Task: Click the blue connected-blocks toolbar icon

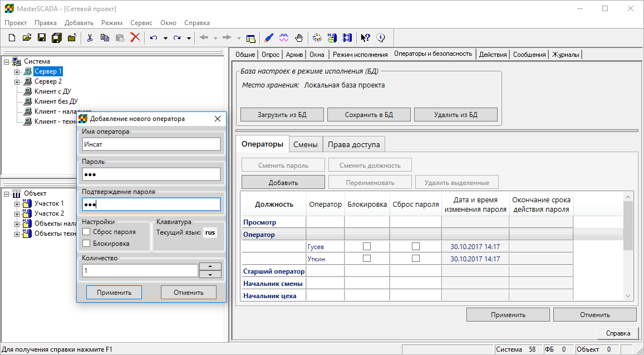Action: [347, 38]
